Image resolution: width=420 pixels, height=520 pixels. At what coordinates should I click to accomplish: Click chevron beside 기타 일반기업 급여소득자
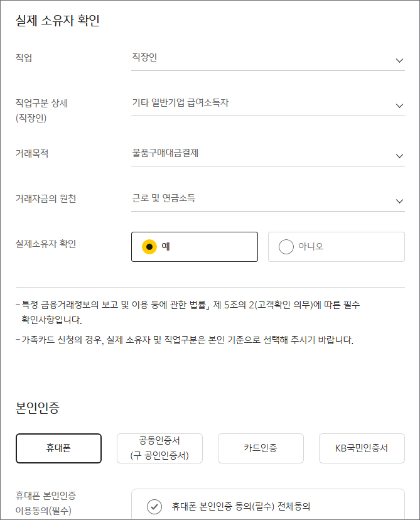[399, 106]
